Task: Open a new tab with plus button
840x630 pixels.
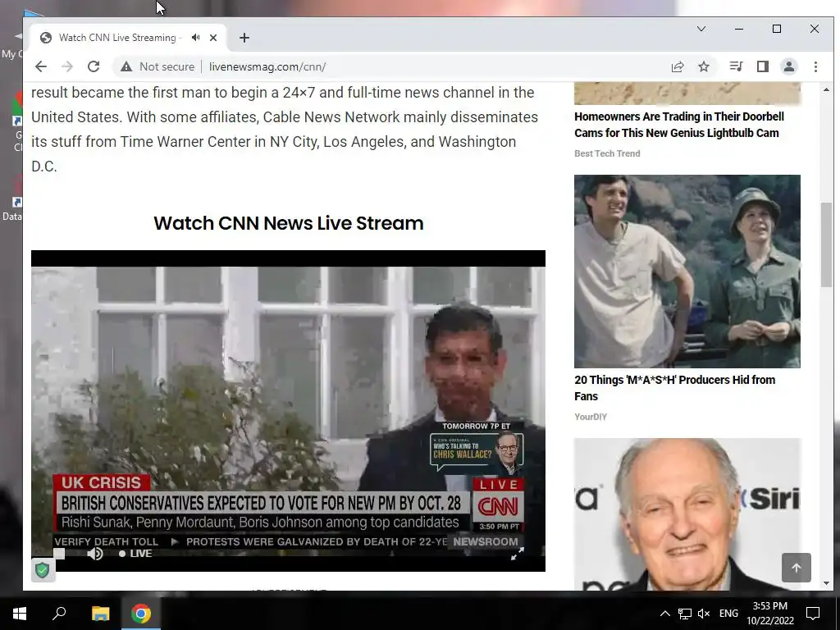Action: click(244, 38)
